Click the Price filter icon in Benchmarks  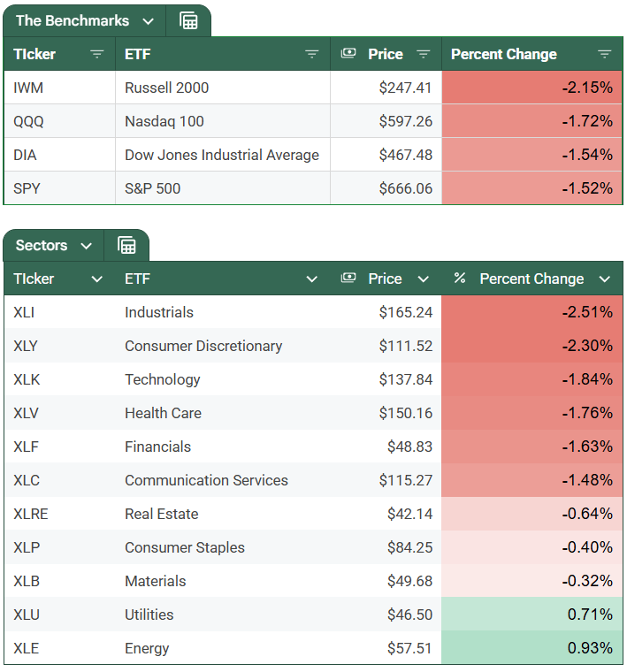tap(424, 54)
